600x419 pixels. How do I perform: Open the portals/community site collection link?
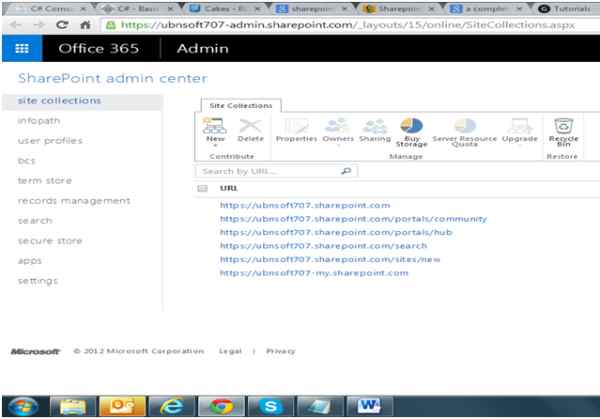tap(353, 219)
